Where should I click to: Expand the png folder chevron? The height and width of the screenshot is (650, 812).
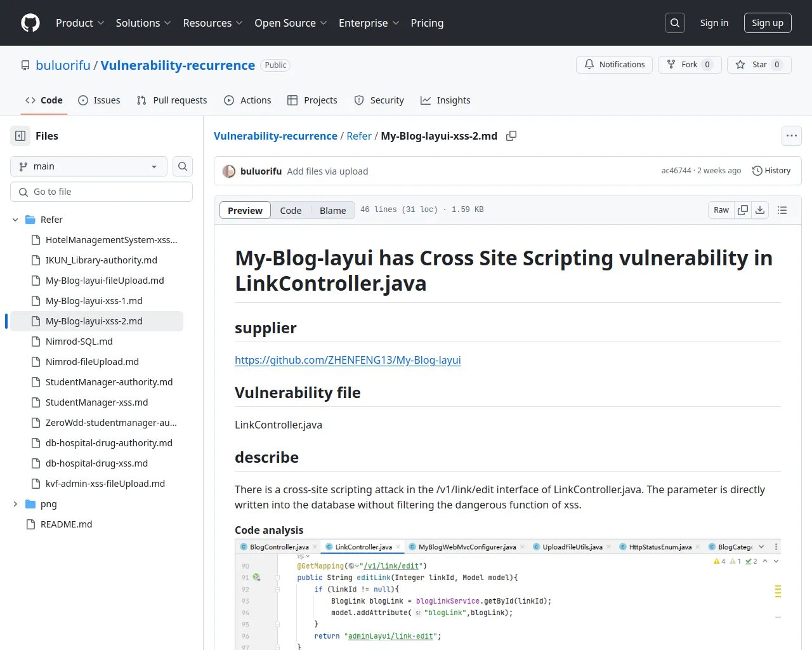pyautogui.click(x=15, y=504)
